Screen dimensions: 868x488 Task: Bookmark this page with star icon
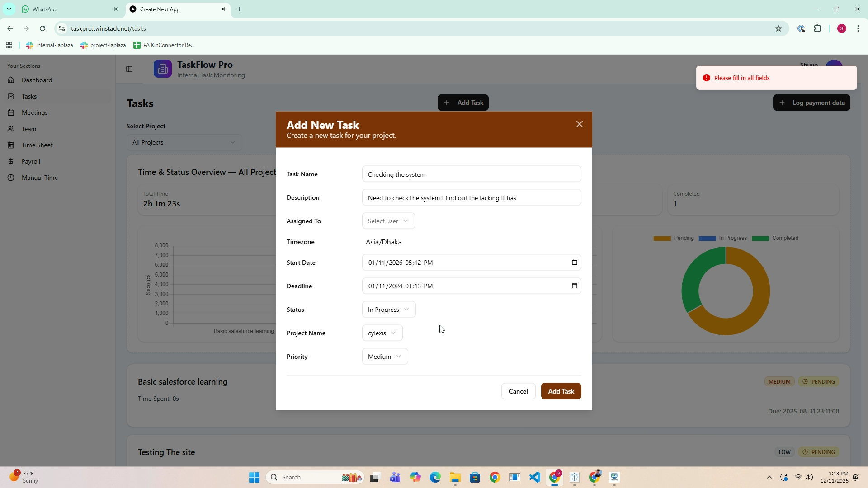(778, 28)
